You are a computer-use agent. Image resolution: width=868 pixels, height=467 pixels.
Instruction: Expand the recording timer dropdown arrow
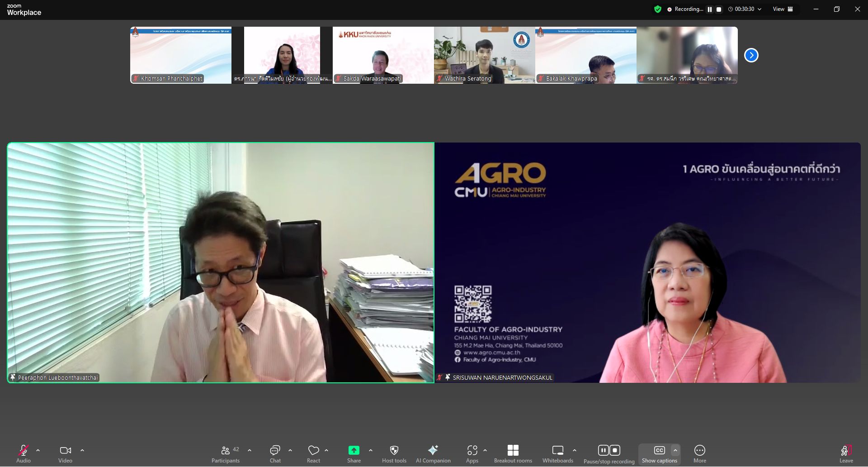[759, 9]
